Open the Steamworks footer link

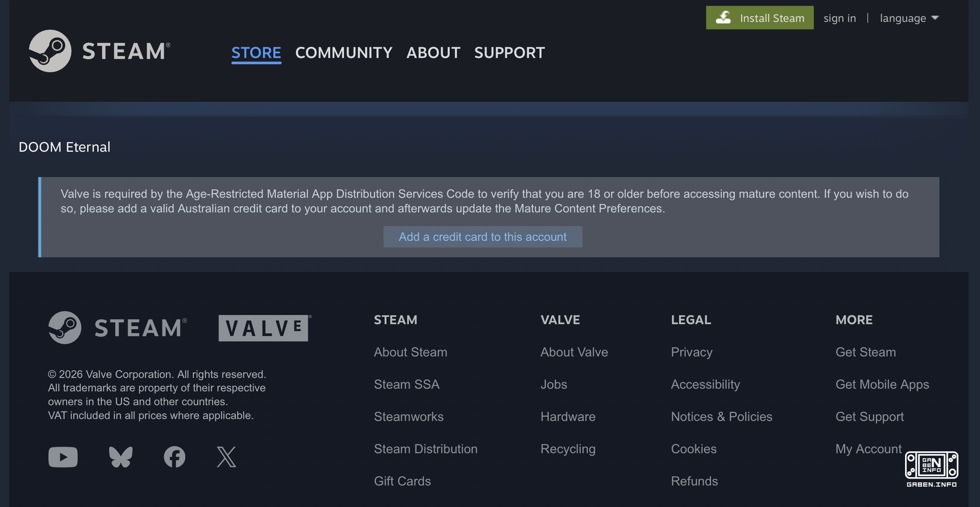(x=409, y=416)
